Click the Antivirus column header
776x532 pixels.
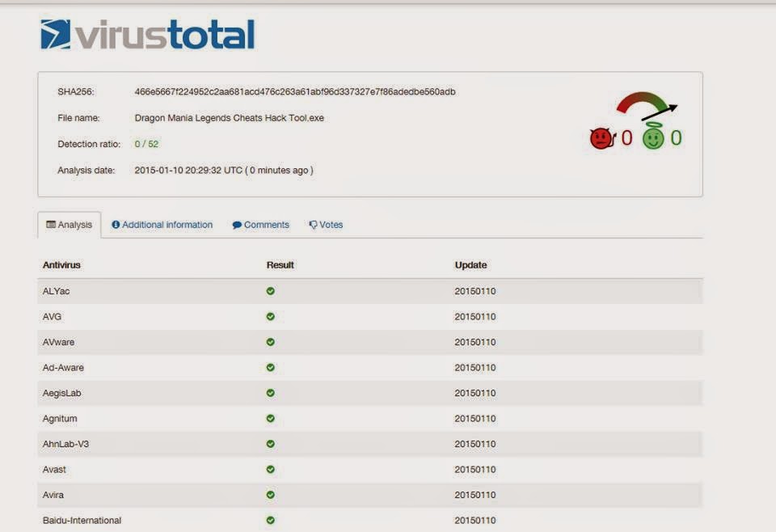click(x=61, y=264)
